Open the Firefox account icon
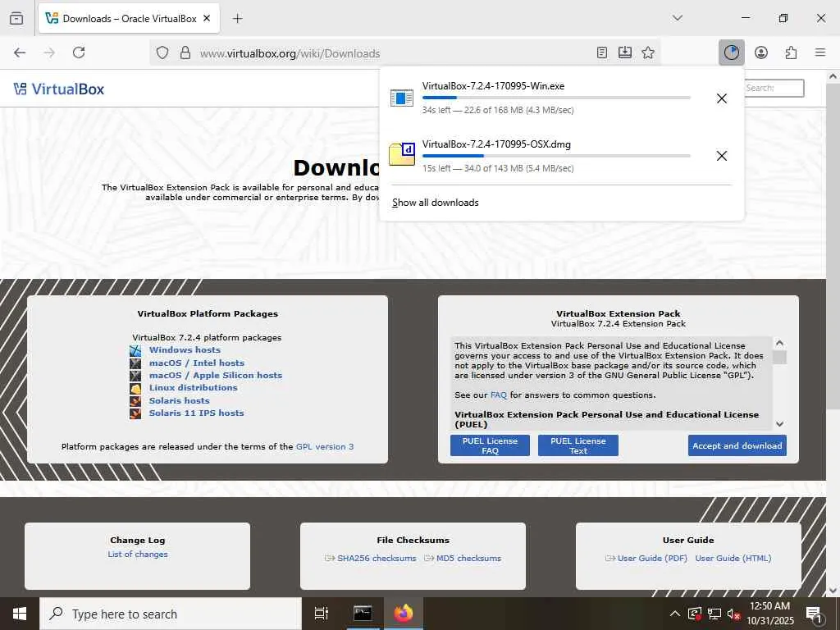The width and height of the screenshot is (840, 630). 760,52
